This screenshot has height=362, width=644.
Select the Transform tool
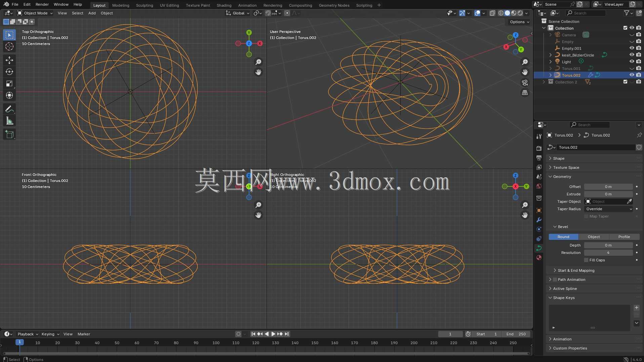[x=9, y=96]
